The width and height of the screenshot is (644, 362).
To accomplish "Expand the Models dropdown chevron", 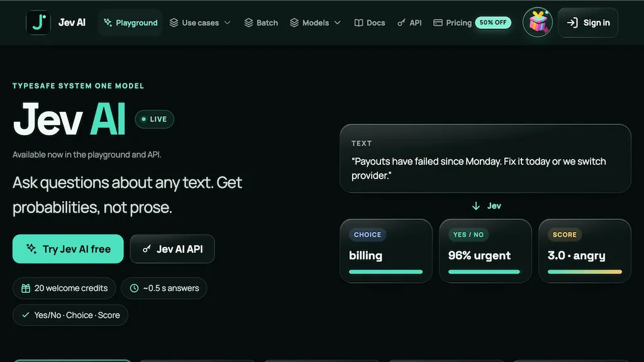I will pos(337,23).
